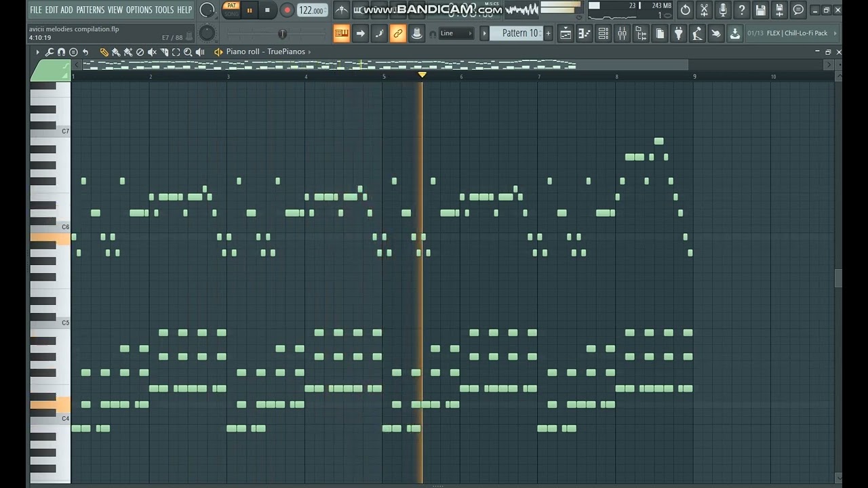
Task: Open the Line snap dropdown
Action: pyautogui.click(x=457, y=33)
